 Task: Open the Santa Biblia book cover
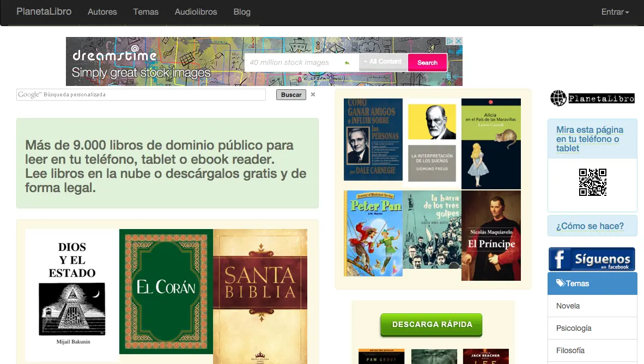tap(260, 297)
